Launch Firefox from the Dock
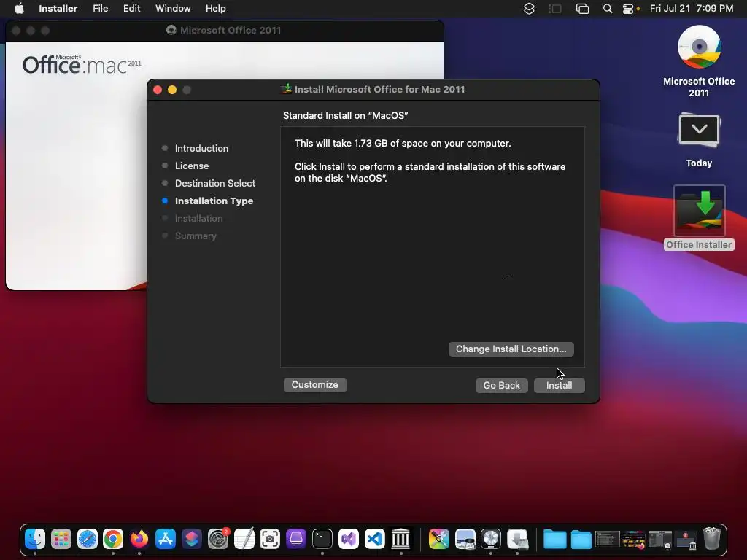 [x=139, y=539]
